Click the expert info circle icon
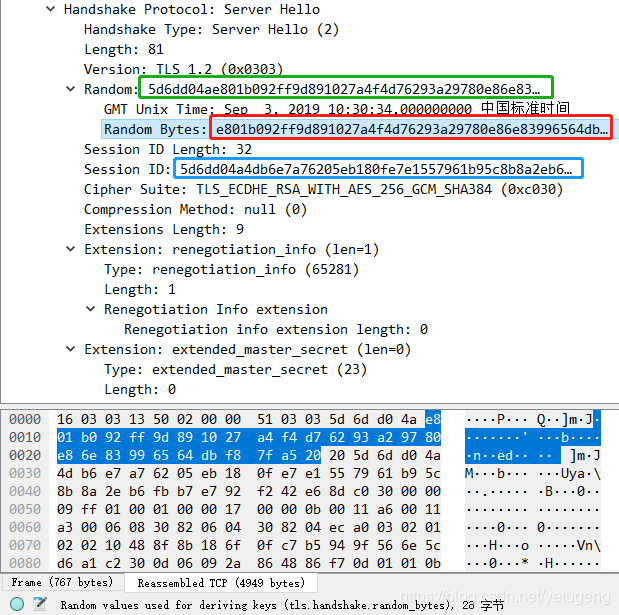Image resolution: width=619 pixels, height=615 pixels. pos(17,604)
